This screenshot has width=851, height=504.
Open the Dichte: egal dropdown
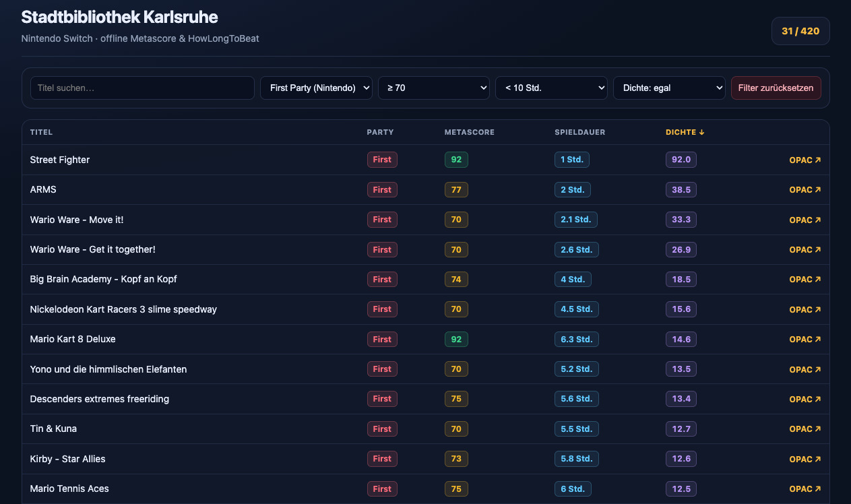pyautogui.click(x=669, y=88)
